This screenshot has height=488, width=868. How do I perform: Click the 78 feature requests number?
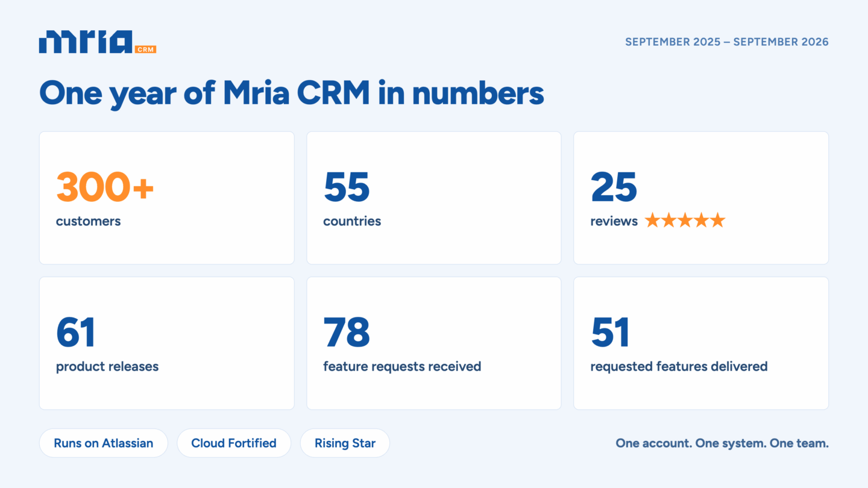[347, 332]
